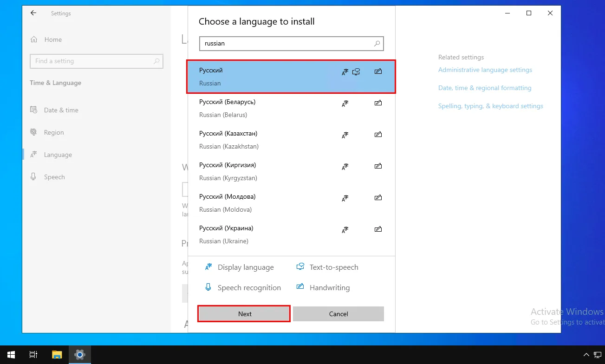Click the back arrow in Settings
The image size is (605, 364).
(x=33, y=13)
